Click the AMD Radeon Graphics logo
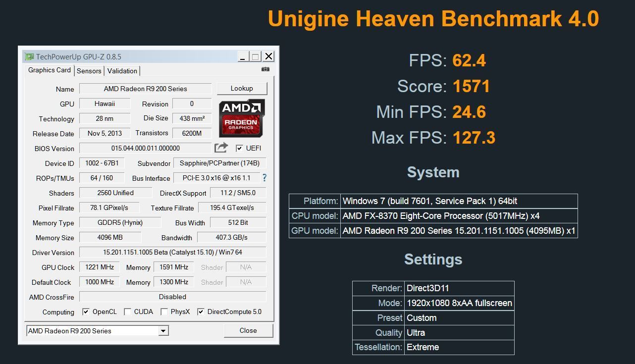This screenshot has width=635, height=364. [242, 118]
